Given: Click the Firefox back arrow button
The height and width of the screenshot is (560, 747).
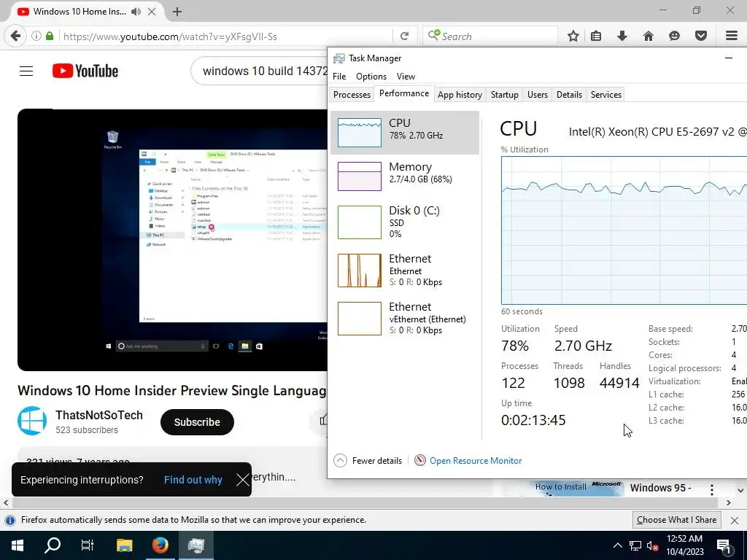Looking at the screenshot, I should click(x=15, y=36).
